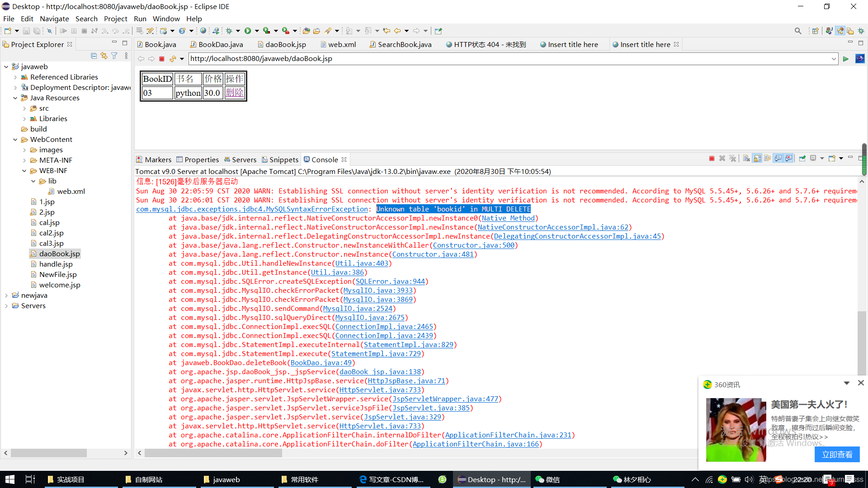Click the browser refresh icon
Screen dimensions: 868x488
[173, 59]
